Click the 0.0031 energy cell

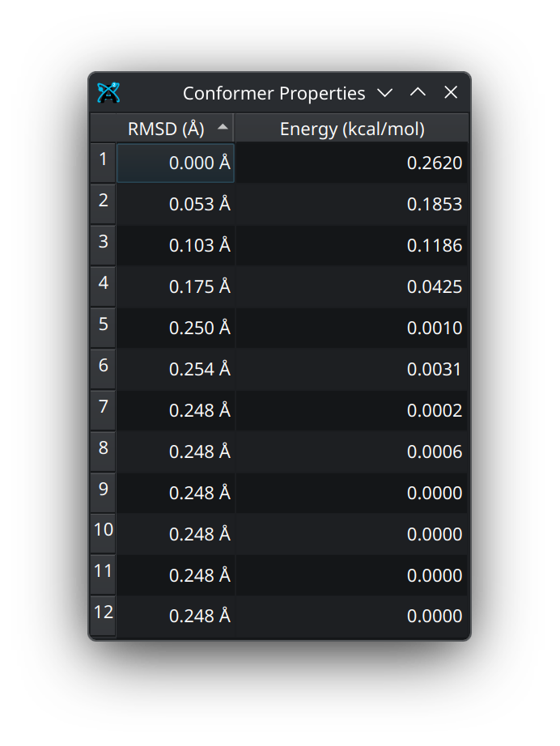[x=352, y=370]
